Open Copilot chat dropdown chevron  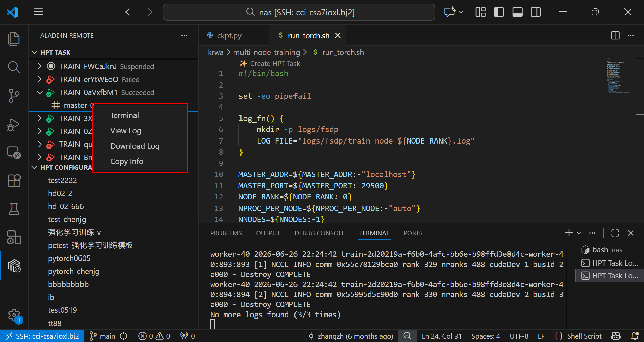[461, 12]
